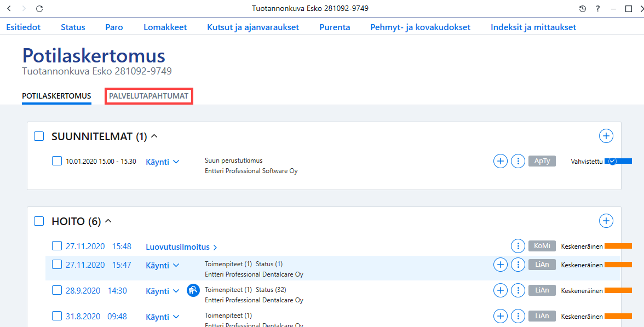Click Vahvistettu checkmark status icon
This screenshot has width=644, height=327.
click(612, 162)
